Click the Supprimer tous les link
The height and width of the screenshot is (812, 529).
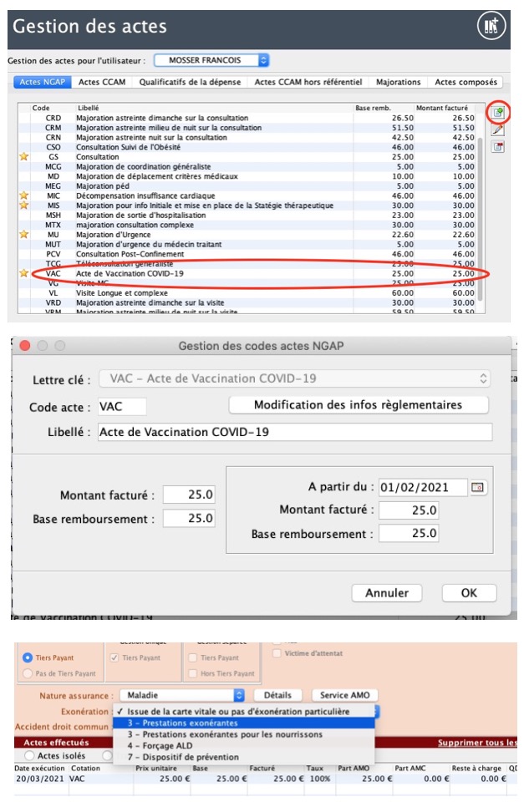[477, 743]
